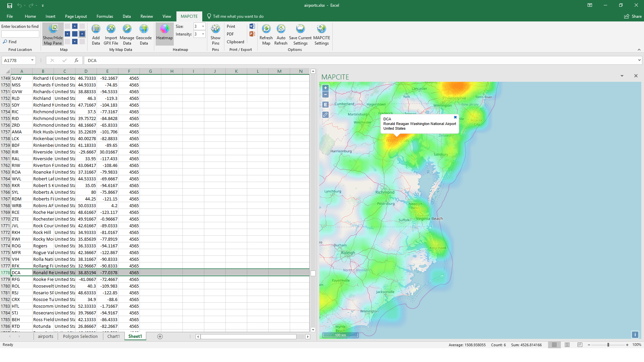
Task: Open Manage Data tool
Action: pyautogui.click(x=127, y=35)
